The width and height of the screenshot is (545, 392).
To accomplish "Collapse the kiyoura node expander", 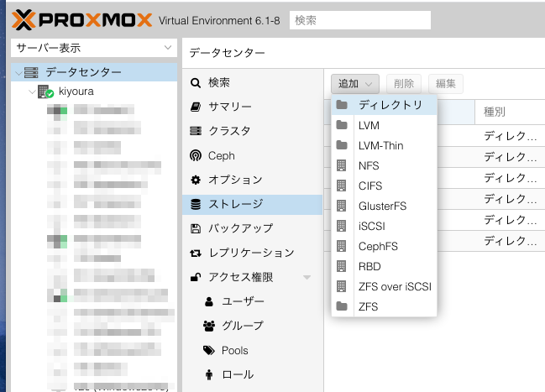I will point(32,91).
